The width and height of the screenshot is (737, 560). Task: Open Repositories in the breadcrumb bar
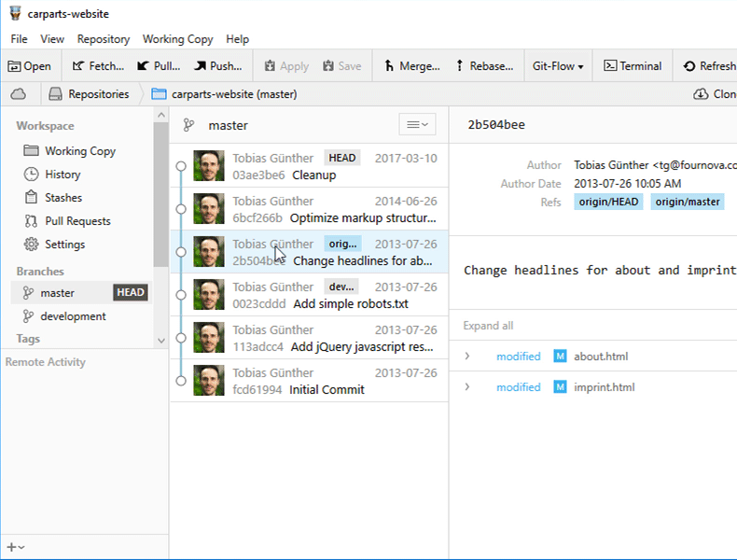(x=89, y=94)
